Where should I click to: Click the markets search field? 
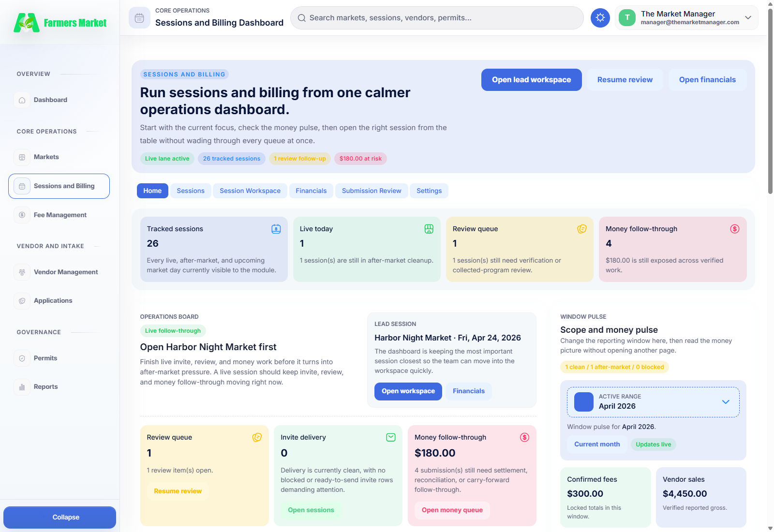[x=435, y=17]
